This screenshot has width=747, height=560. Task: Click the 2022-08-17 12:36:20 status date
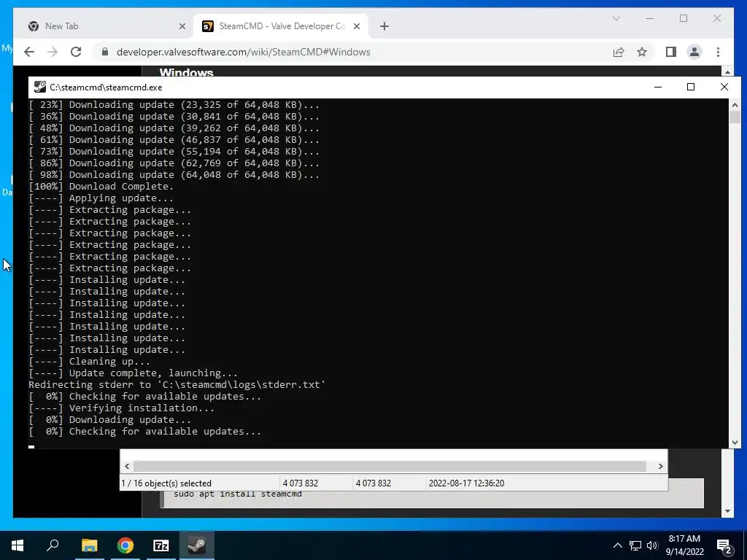pyautogui.click(x=466, y=483)
